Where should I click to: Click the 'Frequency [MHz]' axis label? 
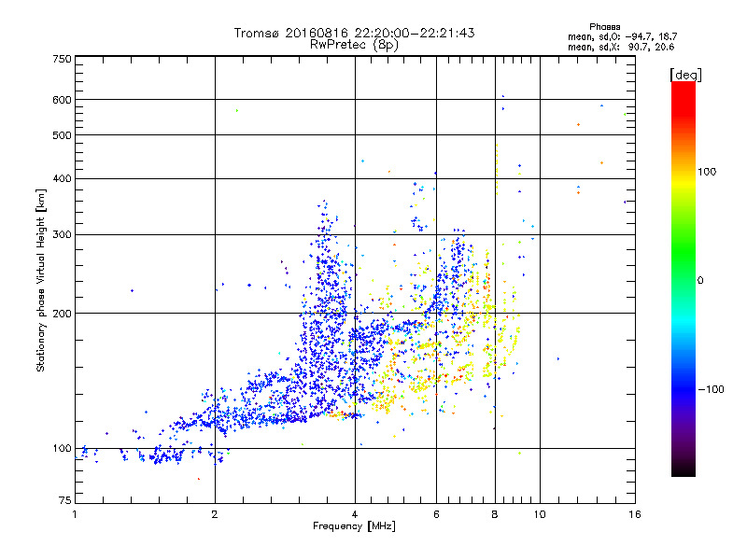tap(354, 526)
